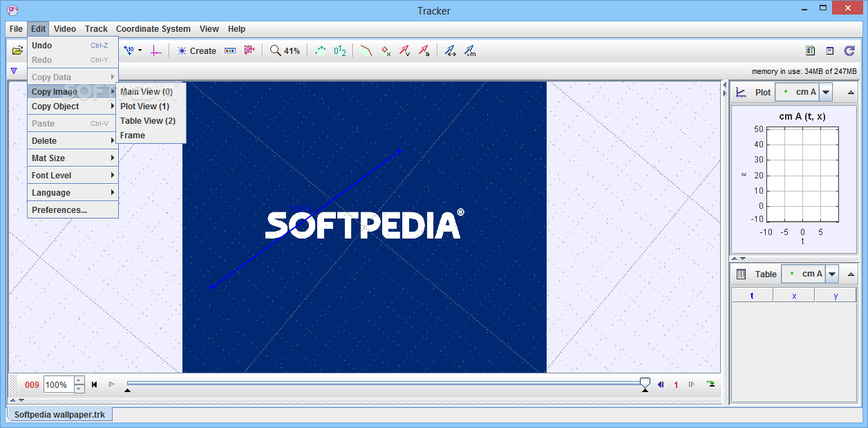This screenshot has width=868, height=428.
Task: Click the calibration tools icon
Action: (129, 50)
